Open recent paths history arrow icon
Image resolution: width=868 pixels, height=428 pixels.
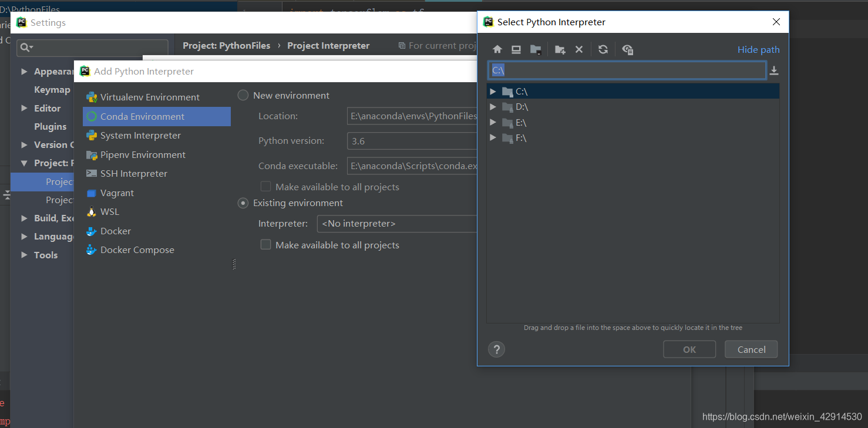pos(774,71)
